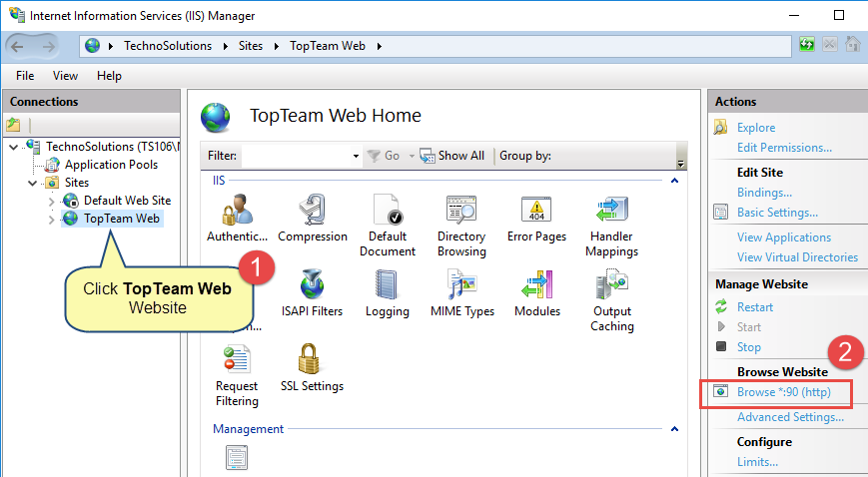The height and width of the screenshot is (477, 868).
Task: Select Default Web Site in tree
Action: [127, 201]
